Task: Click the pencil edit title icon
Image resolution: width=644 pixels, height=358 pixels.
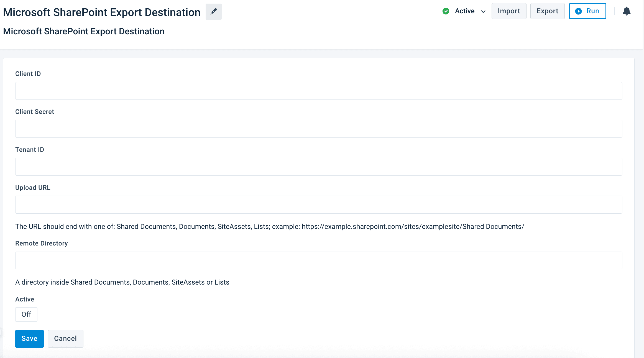Action: pyautogui.click(x=213, y=12)
